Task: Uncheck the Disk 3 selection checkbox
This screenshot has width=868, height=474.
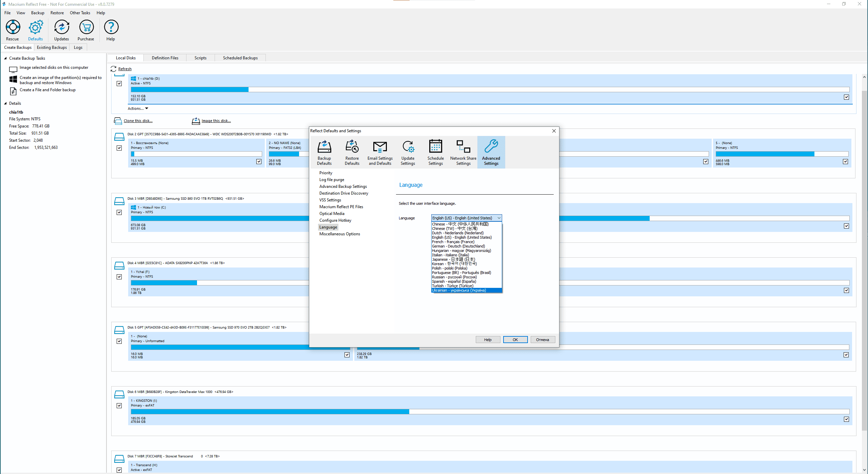Action: [119, 212]
